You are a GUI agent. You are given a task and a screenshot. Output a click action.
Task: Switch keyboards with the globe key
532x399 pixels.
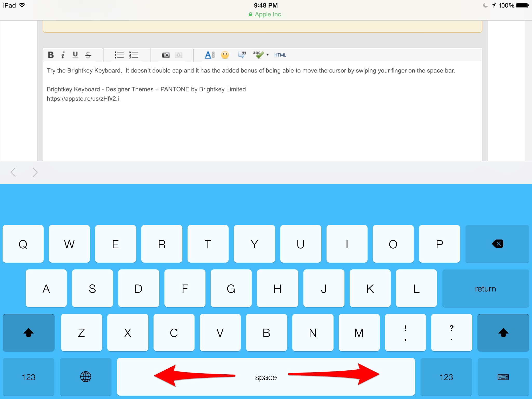86,377
